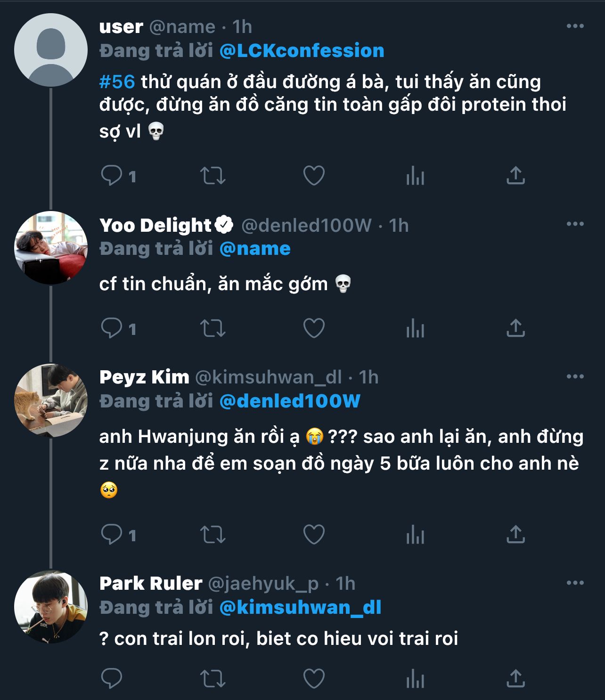605x700 pixels.
Task: Open more options on Yoo Delight's tweet
Action: pyautogui.click(x=575, y=224)
